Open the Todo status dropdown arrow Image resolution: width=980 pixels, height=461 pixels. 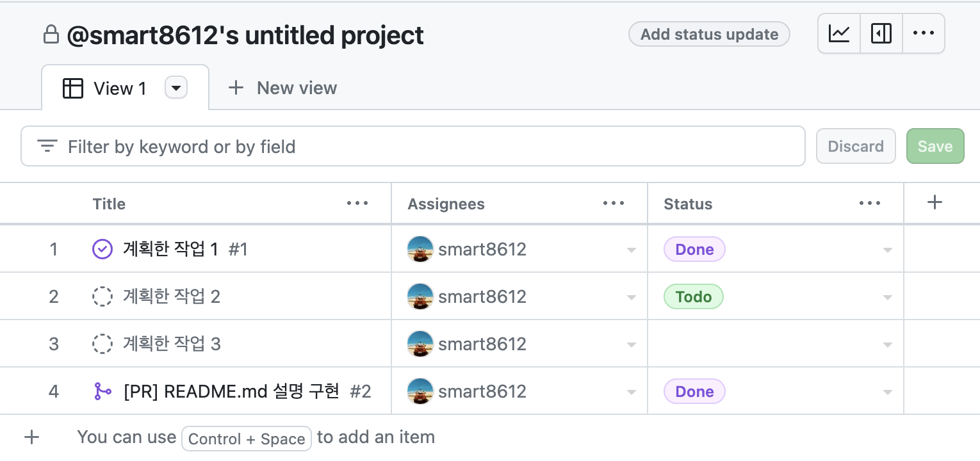click(887, 298)
